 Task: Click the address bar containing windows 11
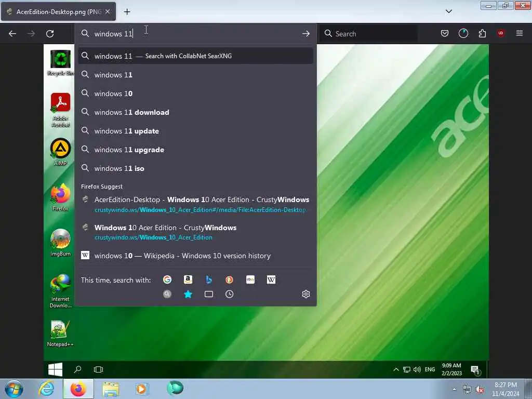click(195, 34)
